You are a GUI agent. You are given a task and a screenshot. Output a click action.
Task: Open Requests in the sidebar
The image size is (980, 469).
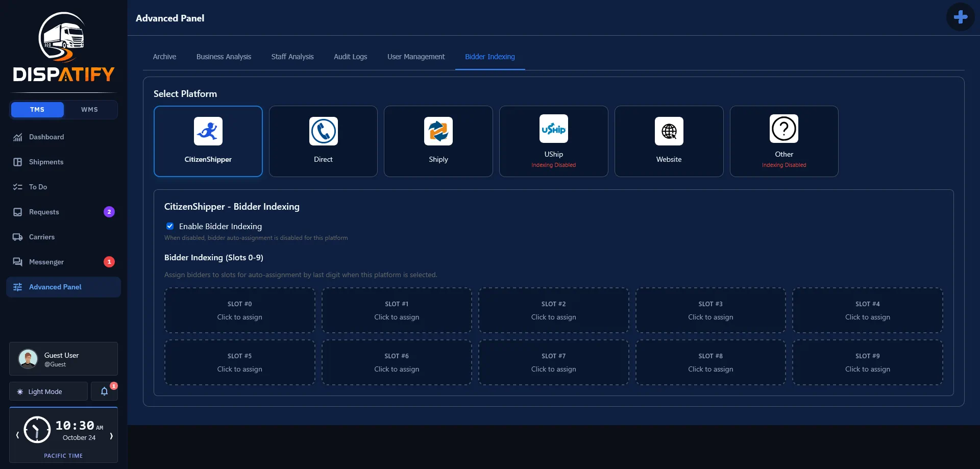click(x=63, y=212)
